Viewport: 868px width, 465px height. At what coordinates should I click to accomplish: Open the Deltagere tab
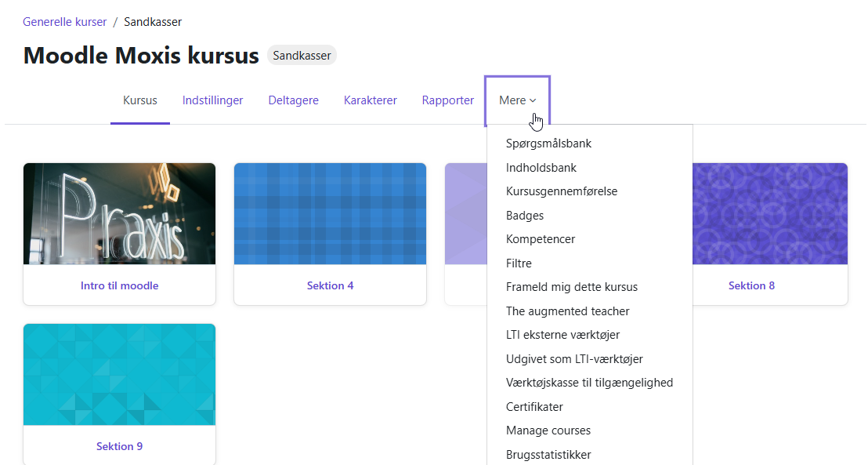pos(293,100)
